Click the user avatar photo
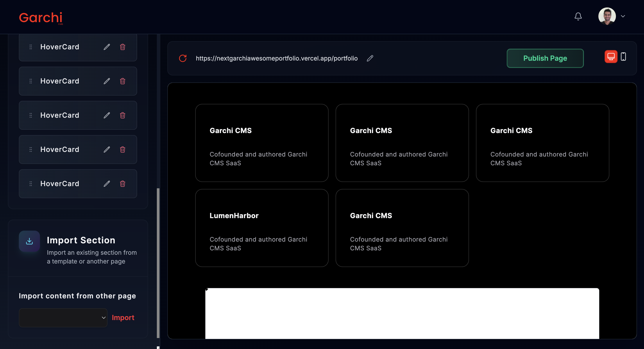The width and height of the screenshot is (644, 349). tap(607, 16)
